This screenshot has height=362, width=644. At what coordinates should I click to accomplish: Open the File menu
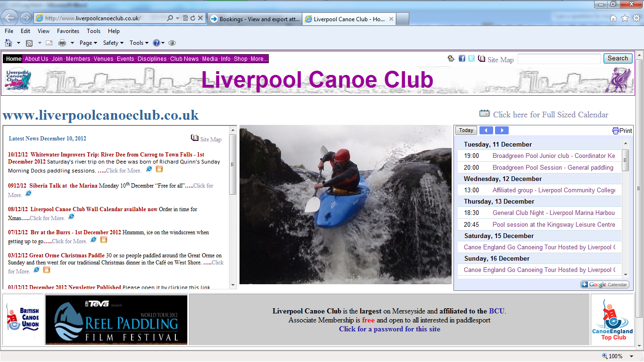tap(9, 31)
